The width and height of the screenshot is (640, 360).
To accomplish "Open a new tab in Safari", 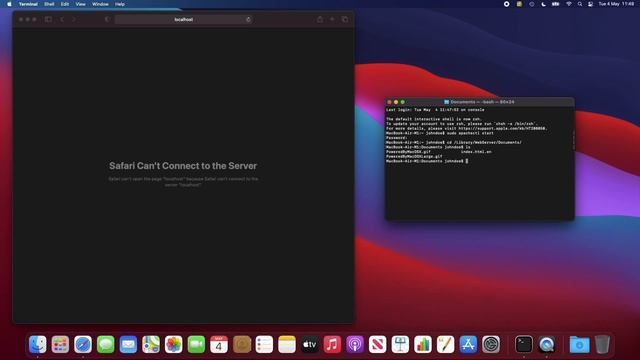I will (332, 19).
